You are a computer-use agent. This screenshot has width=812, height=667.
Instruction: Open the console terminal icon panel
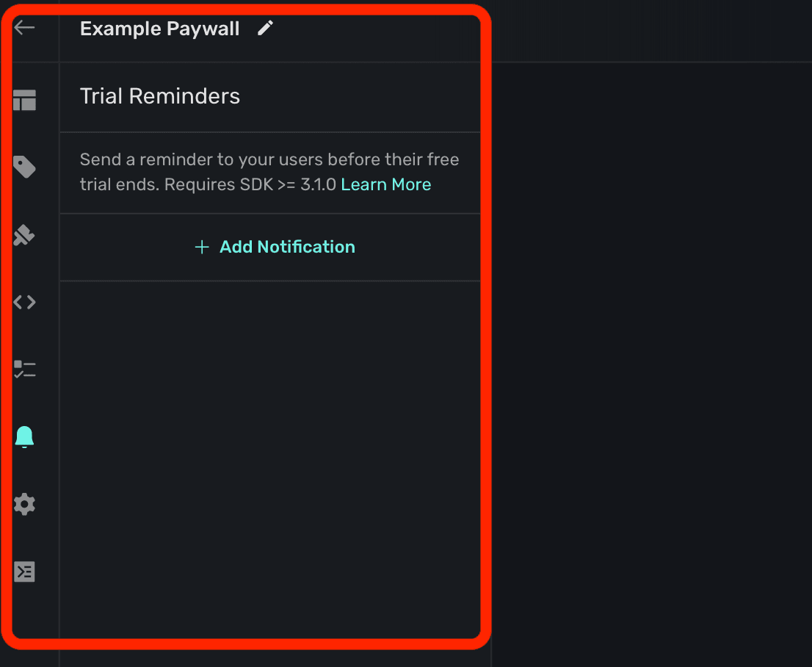(x=24, y=572)
